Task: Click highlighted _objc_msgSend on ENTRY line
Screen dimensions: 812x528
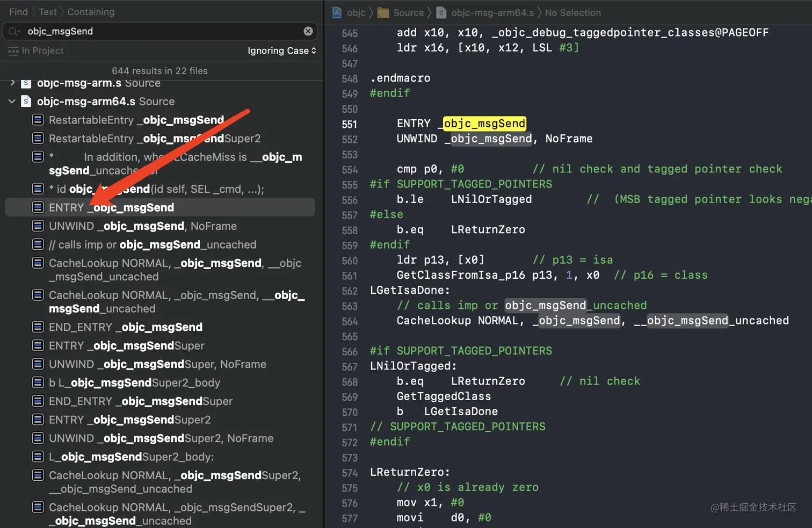Action: click(x=484, y=124)
